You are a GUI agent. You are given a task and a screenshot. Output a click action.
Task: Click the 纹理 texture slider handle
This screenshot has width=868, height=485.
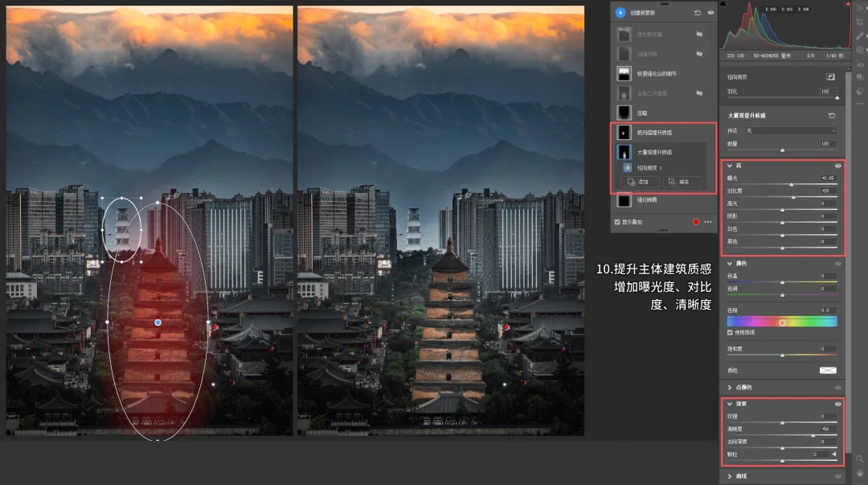pos(782,423)
